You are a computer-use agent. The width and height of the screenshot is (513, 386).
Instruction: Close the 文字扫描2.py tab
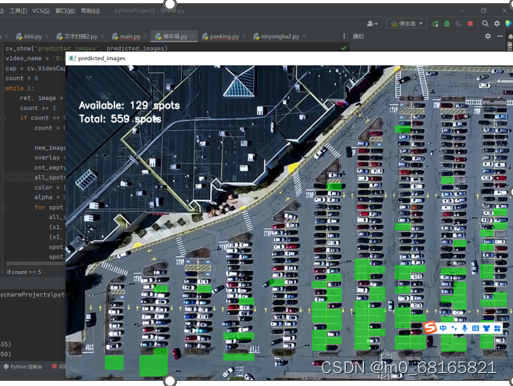click(x=102, y=36)
